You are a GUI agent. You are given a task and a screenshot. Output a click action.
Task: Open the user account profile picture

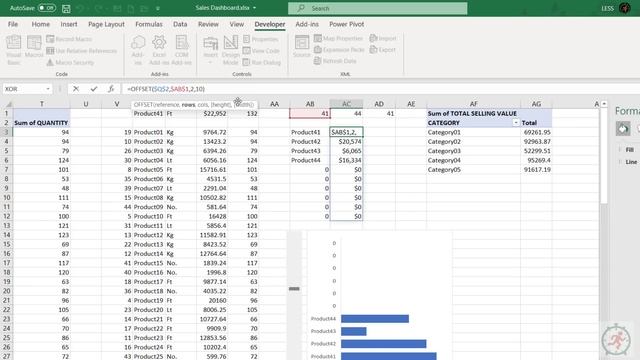coord(624,8)
